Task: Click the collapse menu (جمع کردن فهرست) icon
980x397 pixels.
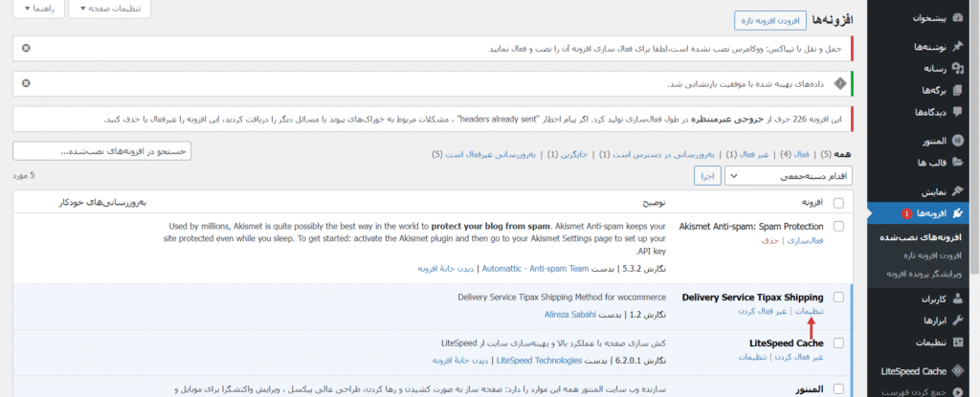Action: [x=957, y=392]
